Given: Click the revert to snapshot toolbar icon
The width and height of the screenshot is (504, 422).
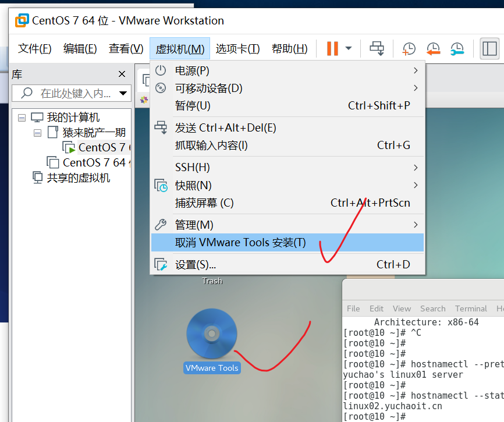Looking at the screenshot, I should 433,49.
